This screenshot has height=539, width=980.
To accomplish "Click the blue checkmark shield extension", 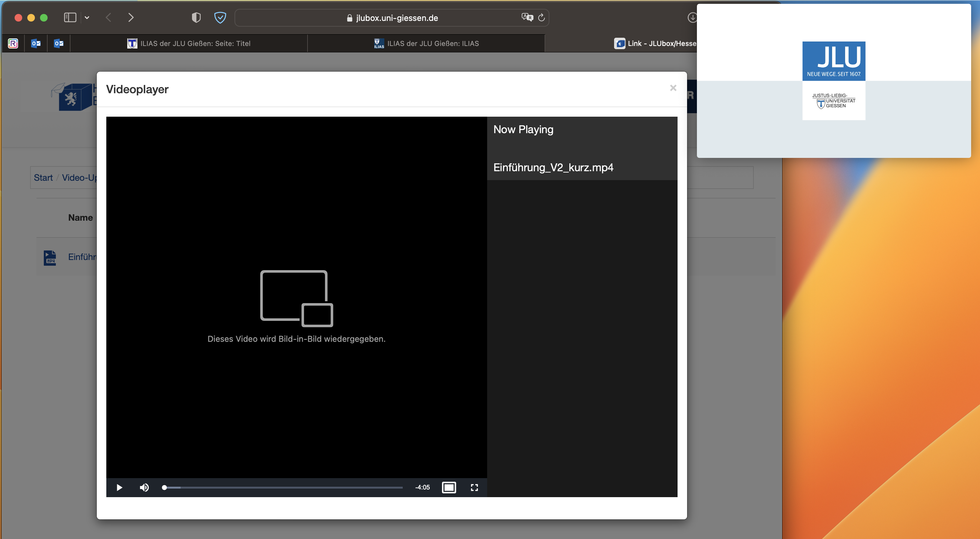I will coord(220,17).
